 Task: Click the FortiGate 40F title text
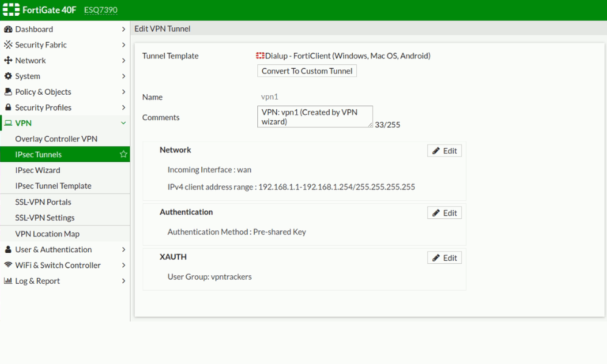(x=49, y=10)
